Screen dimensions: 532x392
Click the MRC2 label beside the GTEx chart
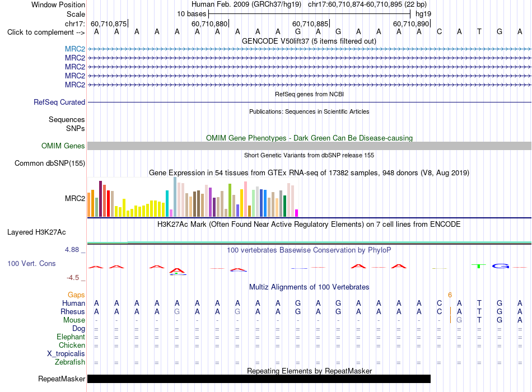[x=75, y=198]
